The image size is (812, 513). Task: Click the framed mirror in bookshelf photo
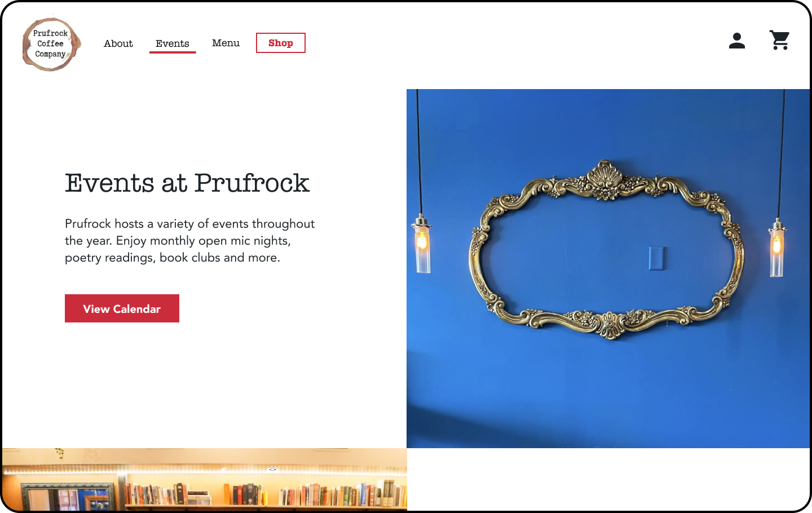click(x=68, y=497)
